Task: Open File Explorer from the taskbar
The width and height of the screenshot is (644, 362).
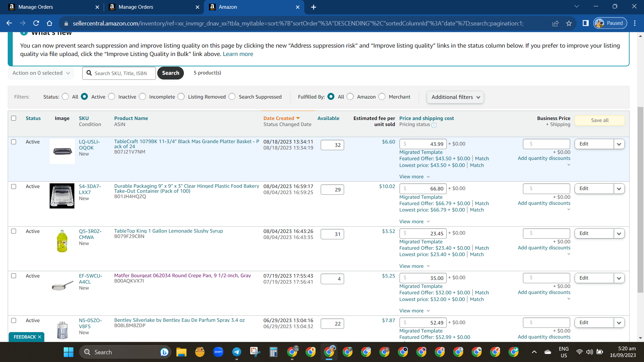Action: [181, 352]
